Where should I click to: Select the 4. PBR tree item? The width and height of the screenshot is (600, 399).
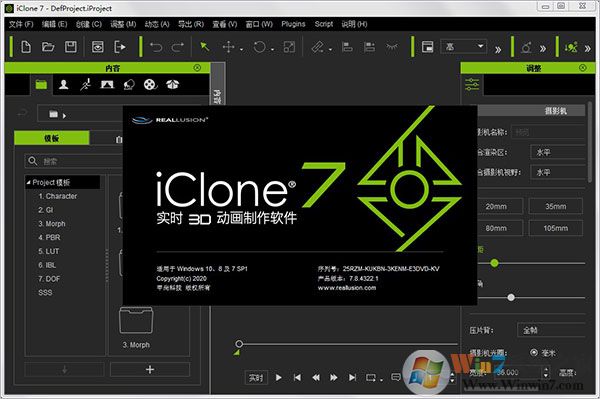(x=49, y=238)
